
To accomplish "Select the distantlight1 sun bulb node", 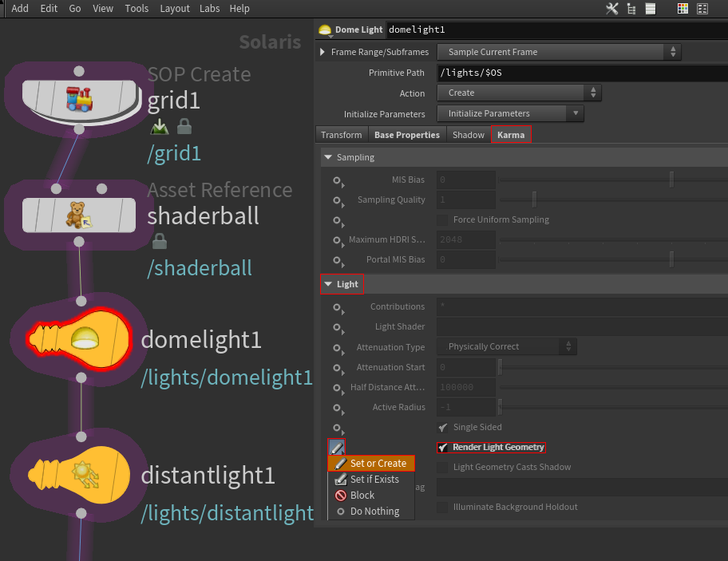I will (78, 474).
